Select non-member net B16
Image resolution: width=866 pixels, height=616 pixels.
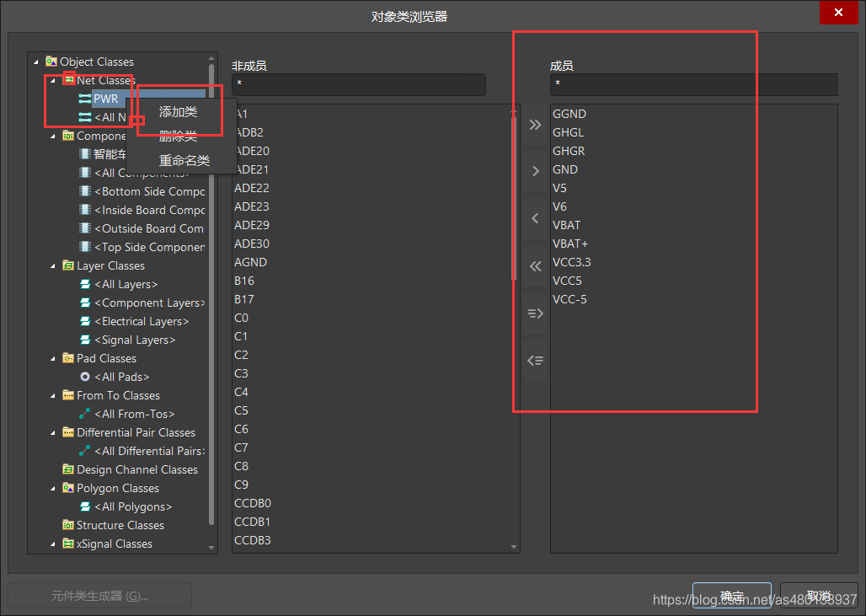[x=244, y=281]
